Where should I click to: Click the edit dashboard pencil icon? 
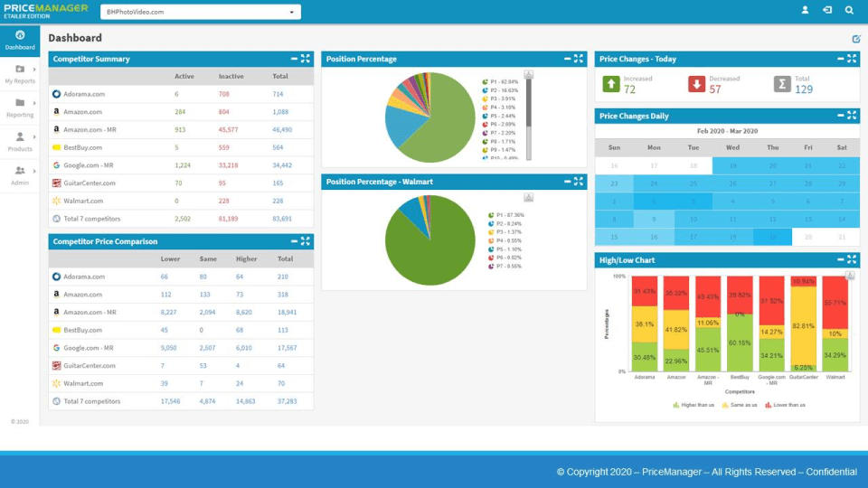[856, 39]
